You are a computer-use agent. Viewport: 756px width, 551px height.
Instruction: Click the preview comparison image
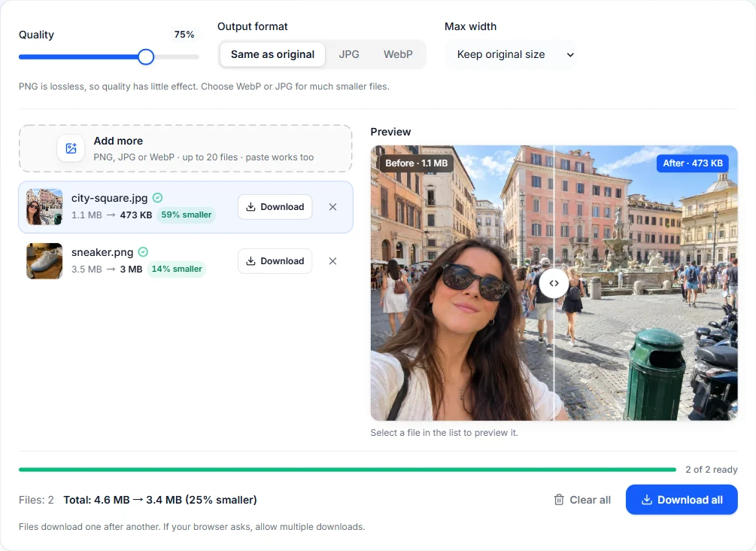point(554,283)
